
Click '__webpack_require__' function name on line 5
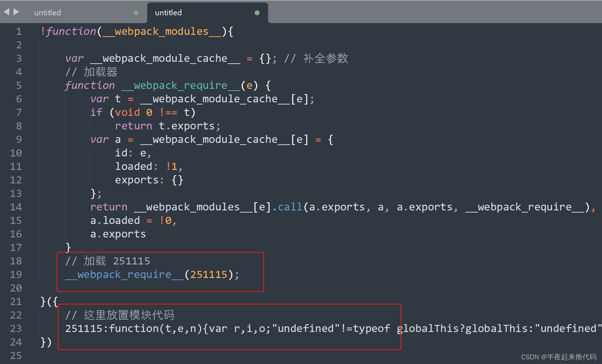[x=180, y=86]
